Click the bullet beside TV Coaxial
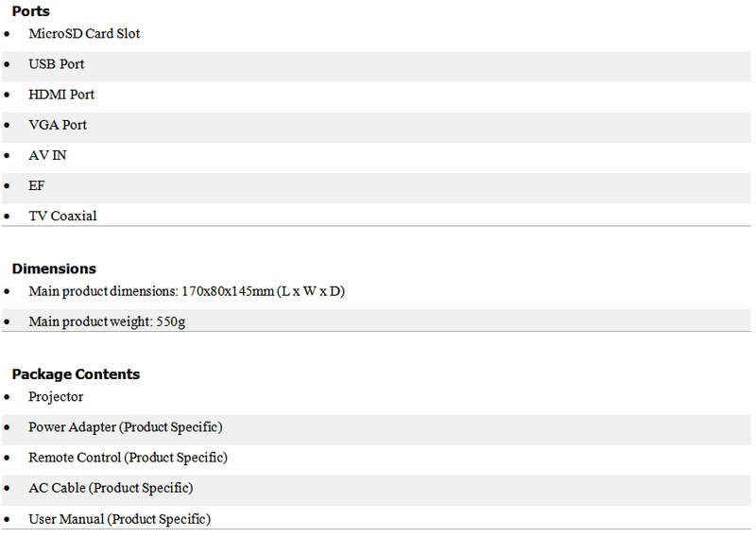The height and width of the screenshot is (538, 756). [7, 217]
